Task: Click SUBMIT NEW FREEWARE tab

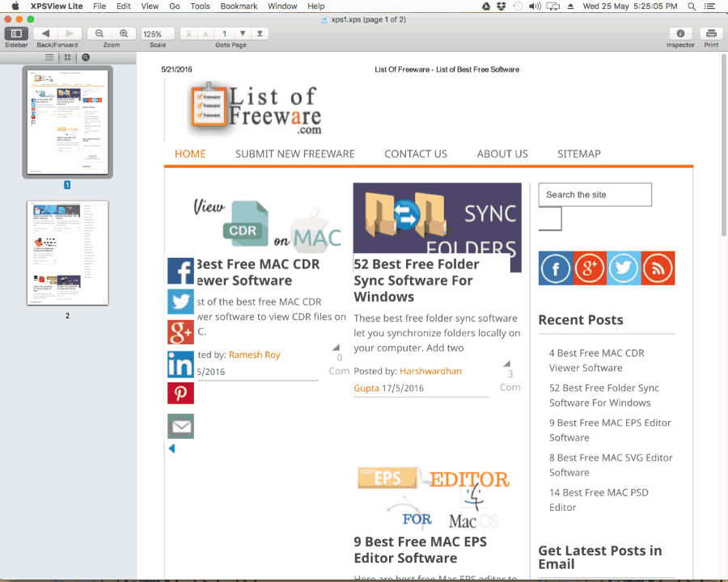Action: pyautogui.click(x=294, y=154)
